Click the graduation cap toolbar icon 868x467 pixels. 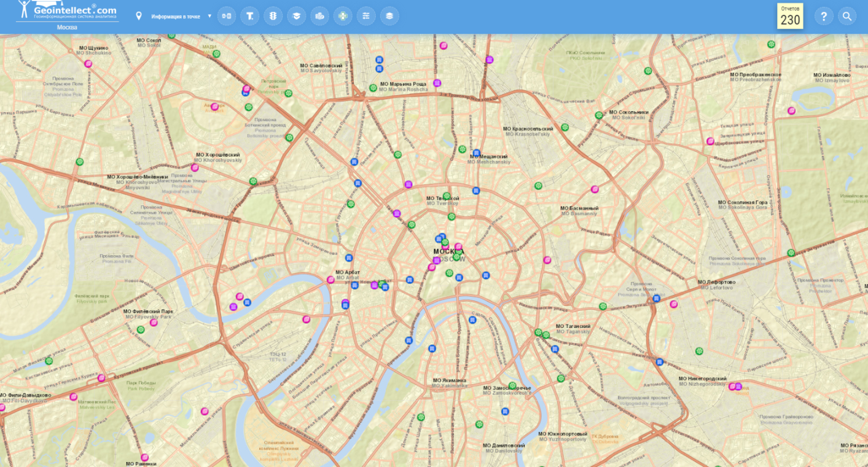pyautogui.click(x=296, y=16)
